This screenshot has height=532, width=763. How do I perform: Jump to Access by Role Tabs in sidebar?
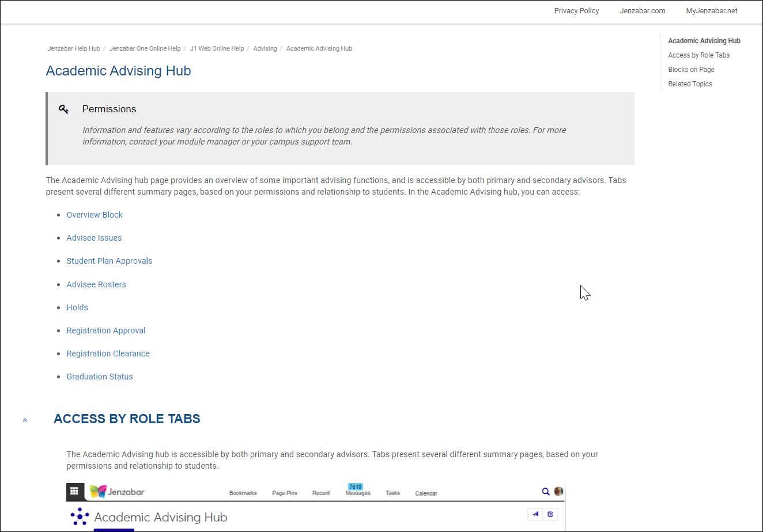699,55
